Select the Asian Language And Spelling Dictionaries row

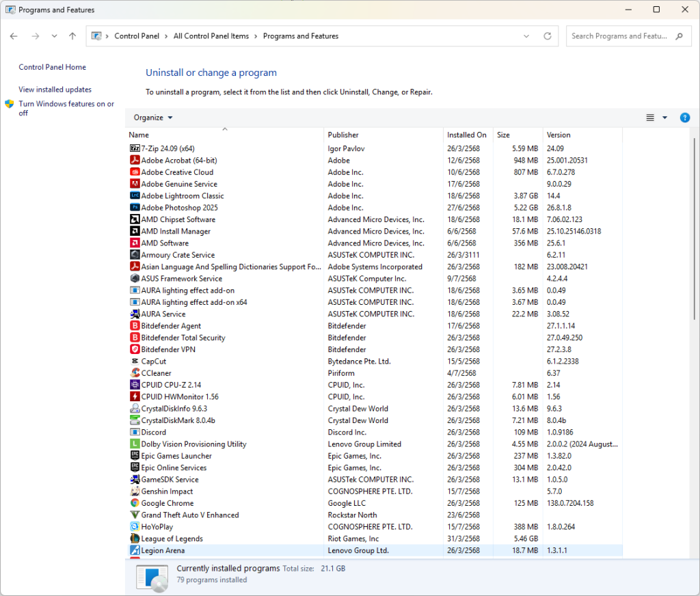[x=374, y=267]
